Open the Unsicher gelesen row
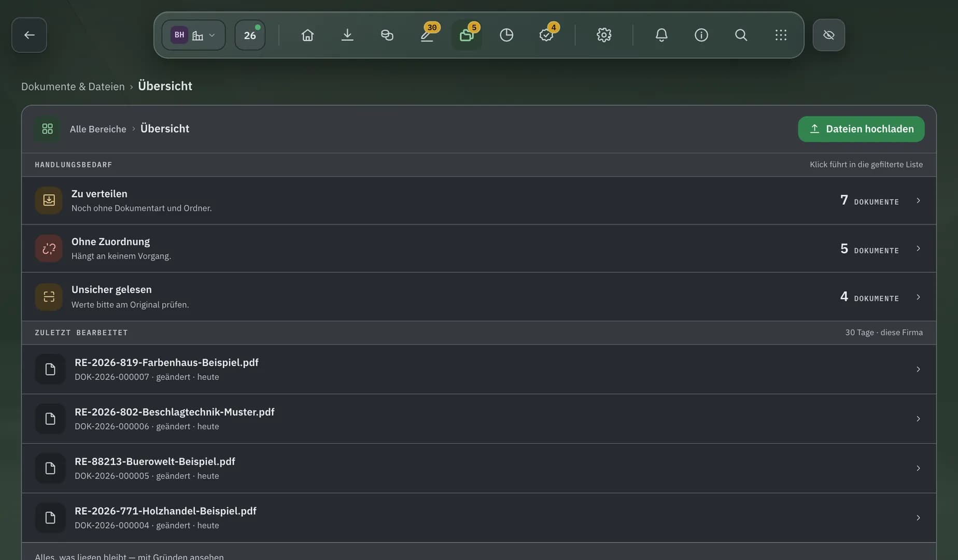Viewport: 958px width, 560px height. click(x=478, y=297)
